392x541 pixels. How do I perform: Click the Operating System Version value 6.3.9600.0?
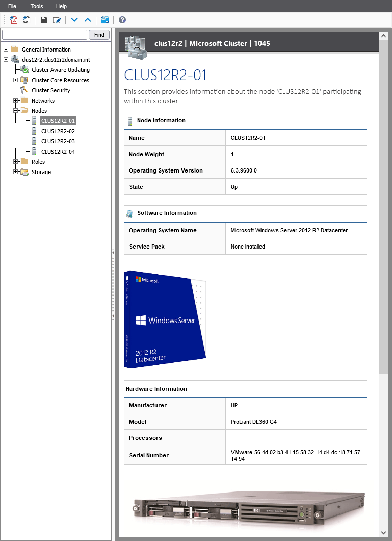[244, 170]
